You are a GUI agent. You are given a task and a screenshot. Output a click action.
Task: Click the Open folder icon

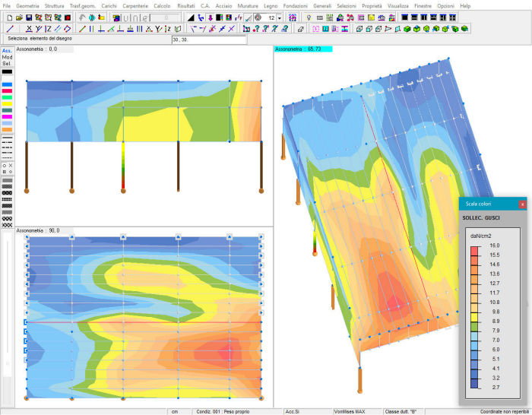19,17
